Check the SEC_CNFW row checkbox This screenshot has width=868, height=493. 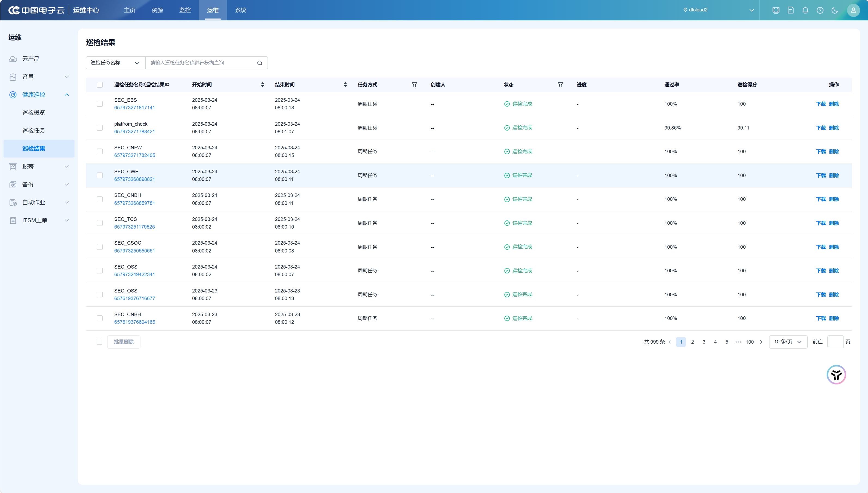point(100,151)
